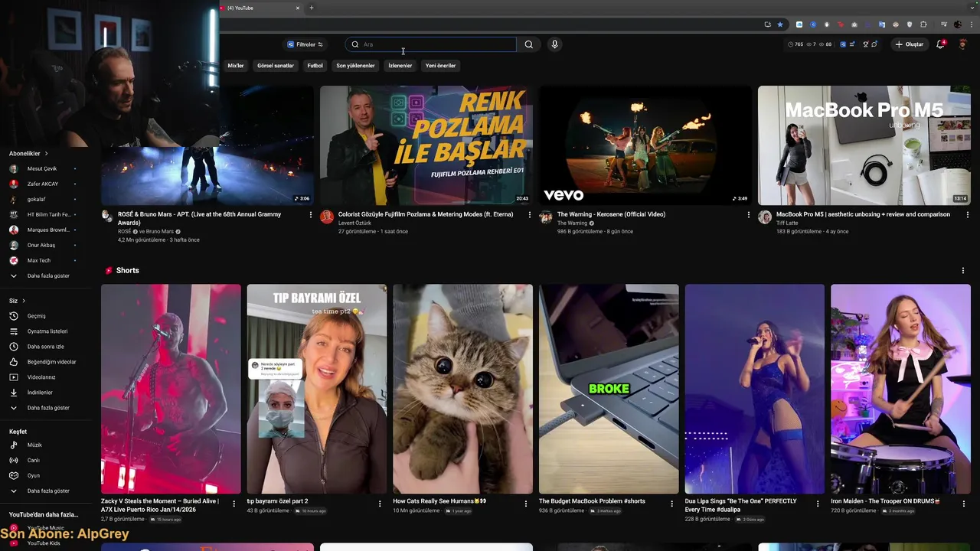Open the Siz section chevron
The height and width of the screenshot is (551, 980).
point(24,301)
